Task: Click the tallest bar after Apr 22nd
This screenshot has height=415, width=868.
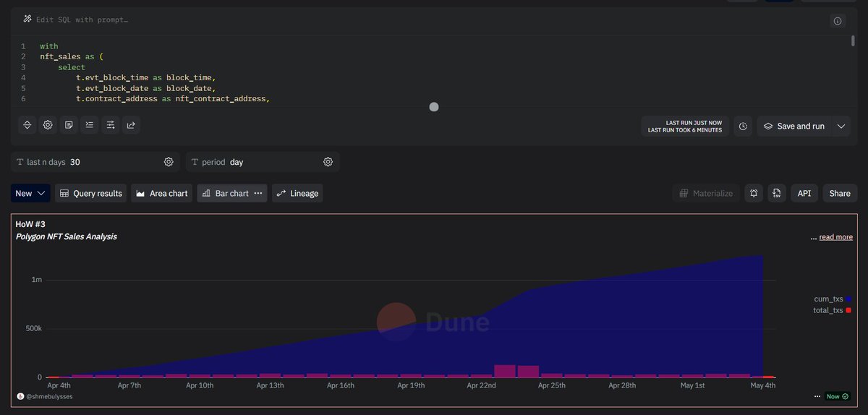Action: (x=505, y=371)
